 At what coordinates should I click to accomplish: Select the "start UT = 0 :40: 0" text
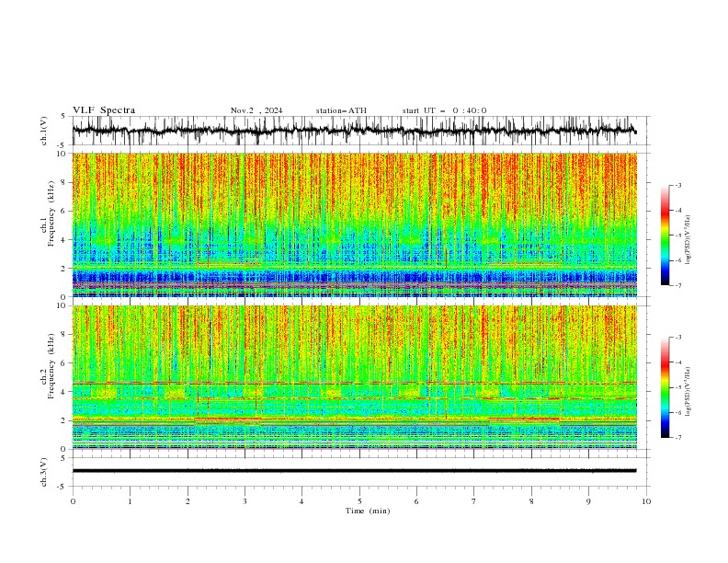(x=444, y=110)
